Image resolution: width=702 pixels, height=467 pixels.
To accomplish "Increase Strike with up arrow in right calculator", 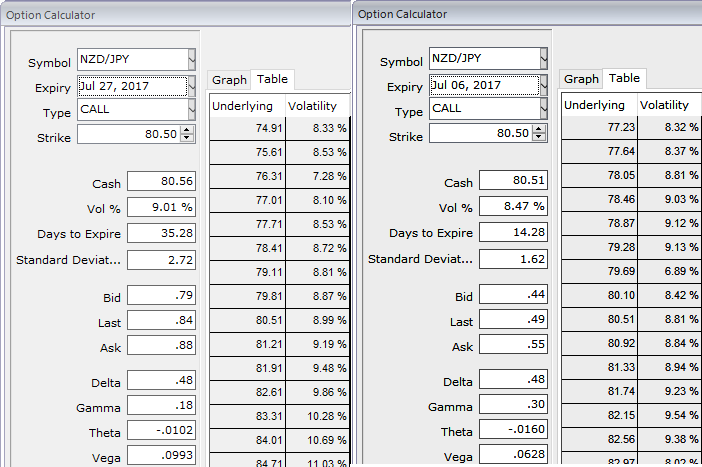I will pos(539,129).
